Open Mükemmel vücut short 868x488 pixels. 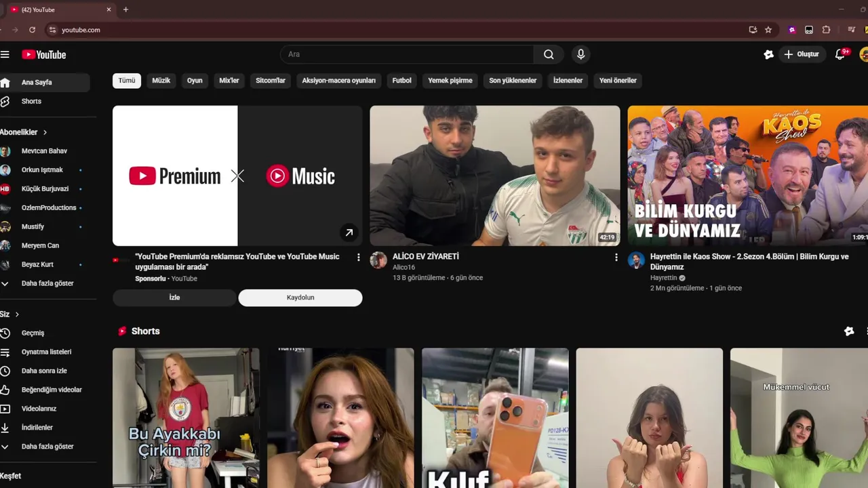click(799, 418)
